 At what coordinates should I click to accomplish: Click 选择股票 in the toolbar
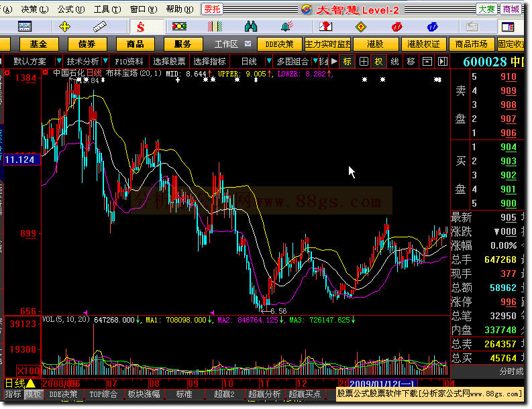169,62
